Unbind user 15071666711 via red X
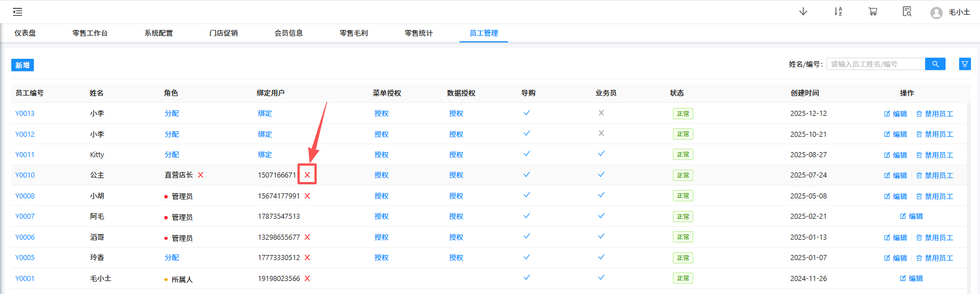Screen dimensions: 980x294 [307, 175]
